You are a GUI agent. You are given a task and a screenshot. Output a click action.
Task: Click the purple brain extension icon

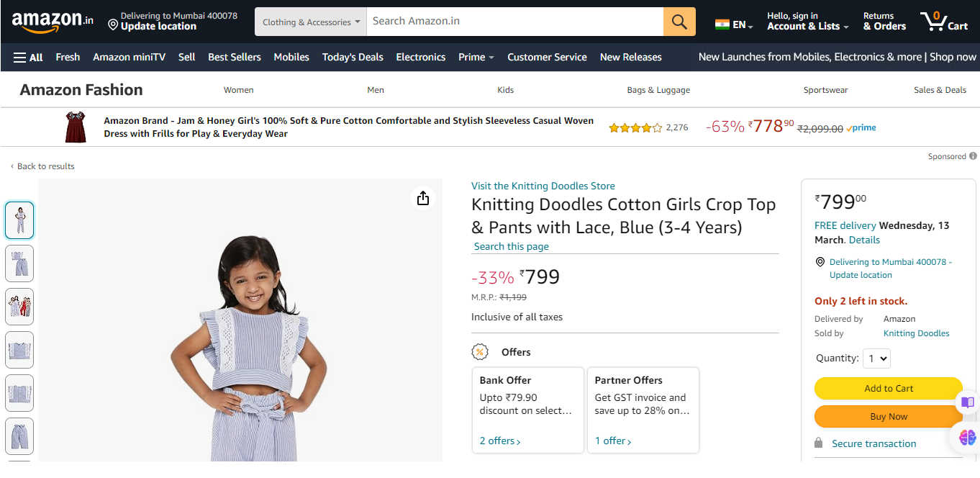click(967, 437)
